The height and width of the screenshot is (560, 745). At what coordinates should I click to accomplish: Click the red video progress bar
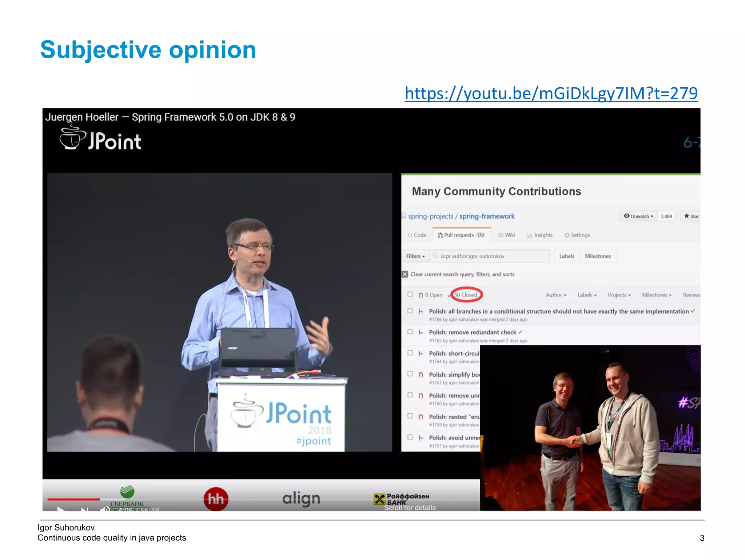(x=73, y=499)
